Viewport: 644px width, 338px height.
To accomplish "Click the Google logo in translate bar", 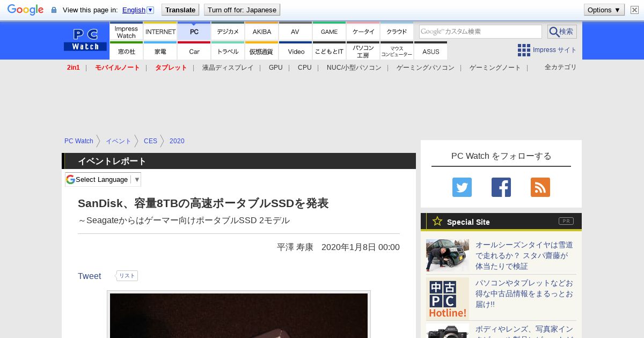I will (x=25, y=10).
